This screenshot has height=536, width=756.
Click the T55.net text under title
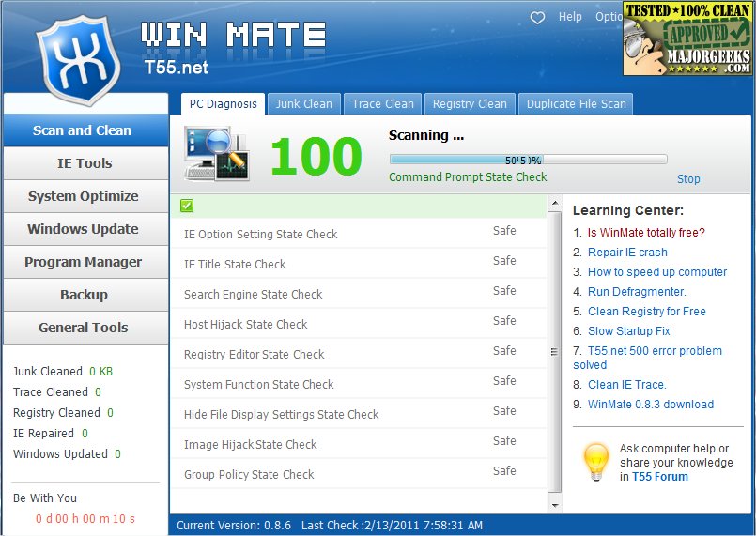pos(176,67)
